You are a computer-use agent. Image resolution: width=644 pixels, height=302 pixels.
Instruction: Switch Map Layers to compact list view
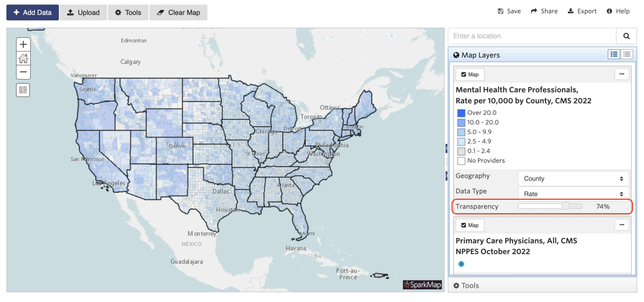tap(626, 54)
